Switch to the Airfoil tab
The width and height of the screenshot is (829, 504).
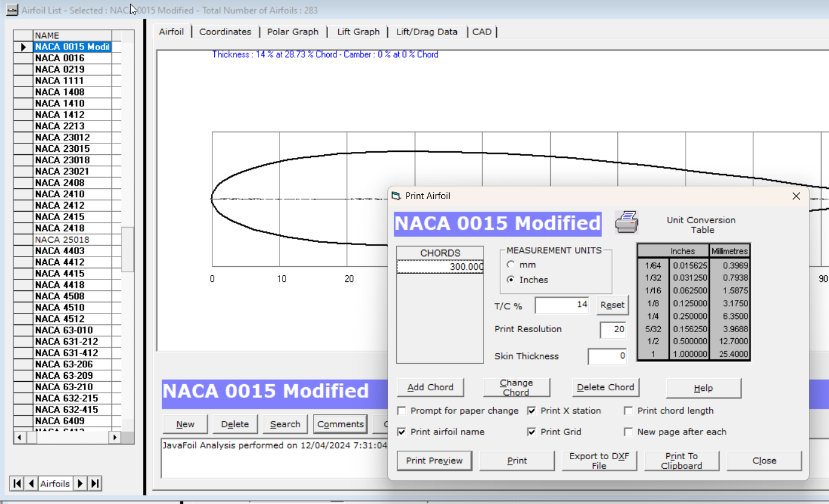171,31
